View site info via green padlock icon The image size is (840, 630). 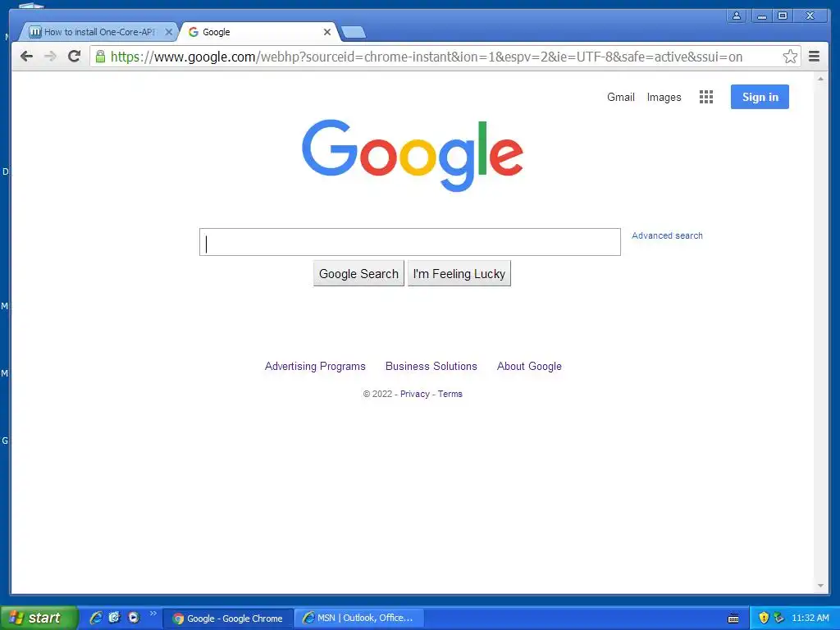click(100, 57)
